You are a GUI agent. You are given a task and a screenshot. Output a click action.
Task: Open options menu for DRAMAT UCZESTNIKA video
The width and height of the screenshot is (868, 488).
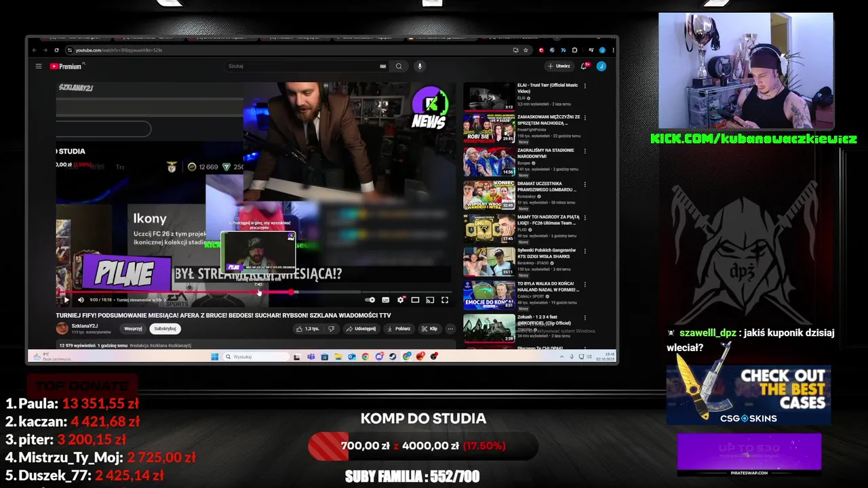585,184
